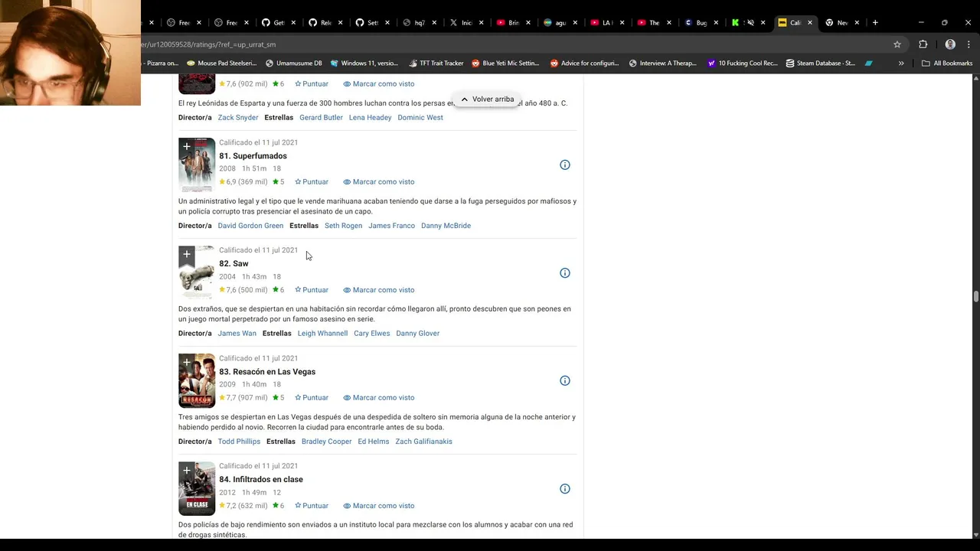This screenshot has height=551, width=980.
Task: Open info icon for Saw
Action: tap(565, 273)
